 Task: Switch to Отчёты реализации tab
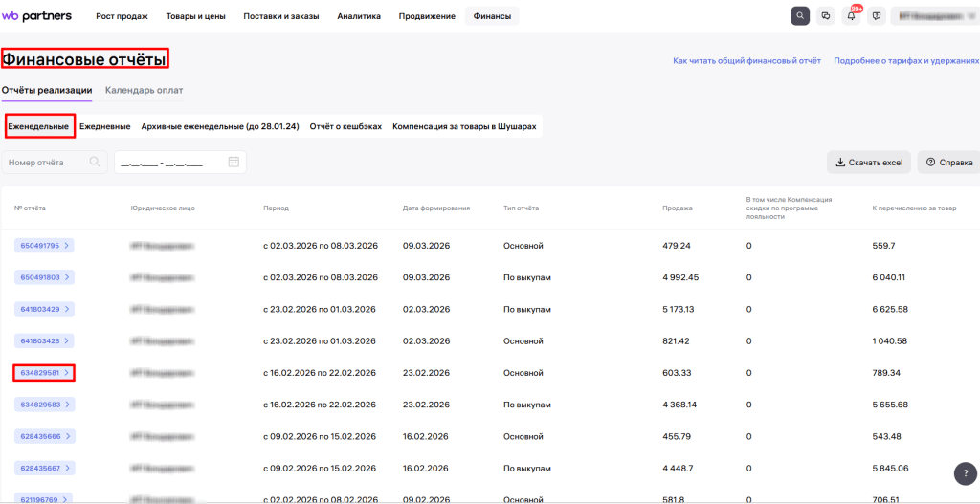click(x=47, y=91)
